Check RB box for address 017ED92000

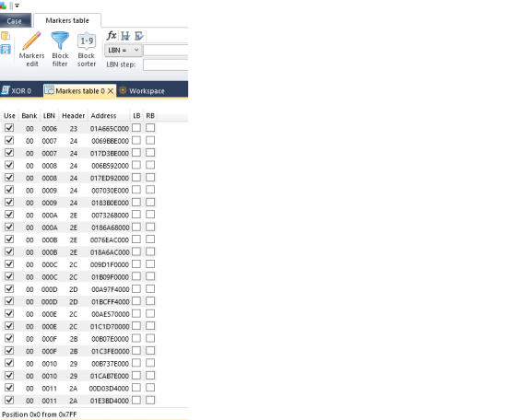pos(150,178)
